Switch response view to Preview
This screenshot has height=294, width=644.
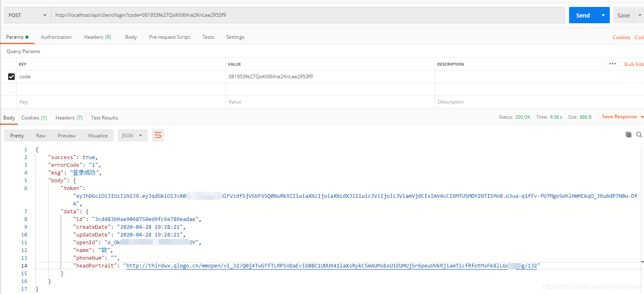[66, 135]
